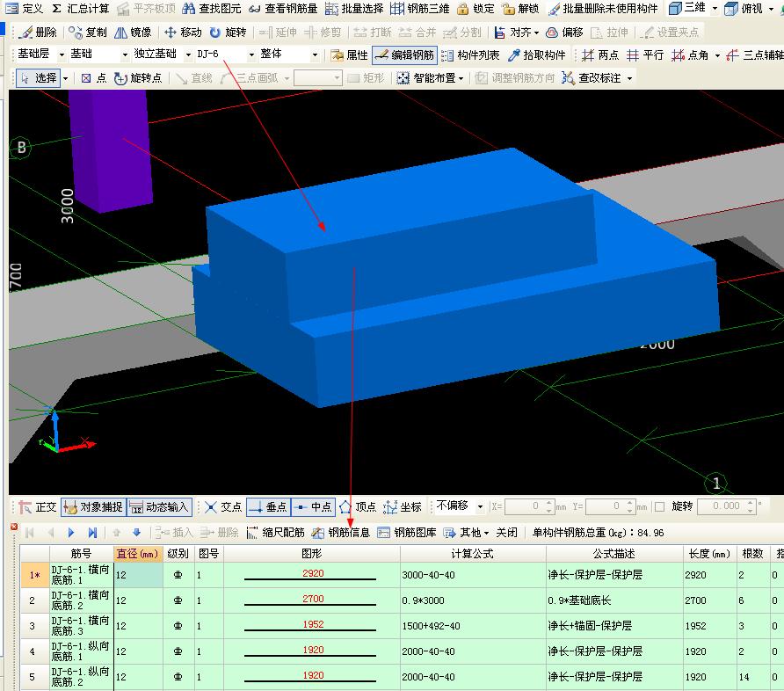Click the 偏移 offset tool

pos(564,33)
